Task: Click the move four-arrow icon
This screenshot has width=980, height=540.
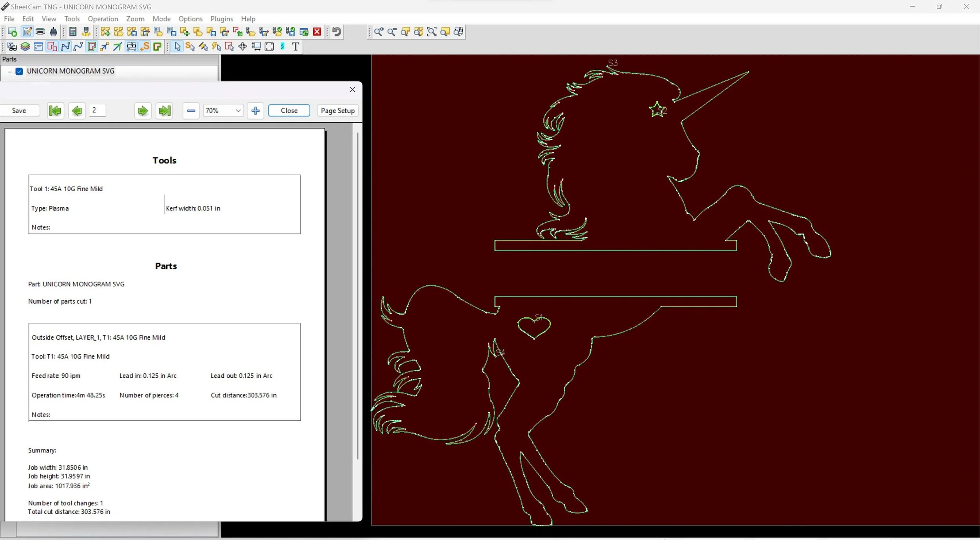Action: coord(243,47)
